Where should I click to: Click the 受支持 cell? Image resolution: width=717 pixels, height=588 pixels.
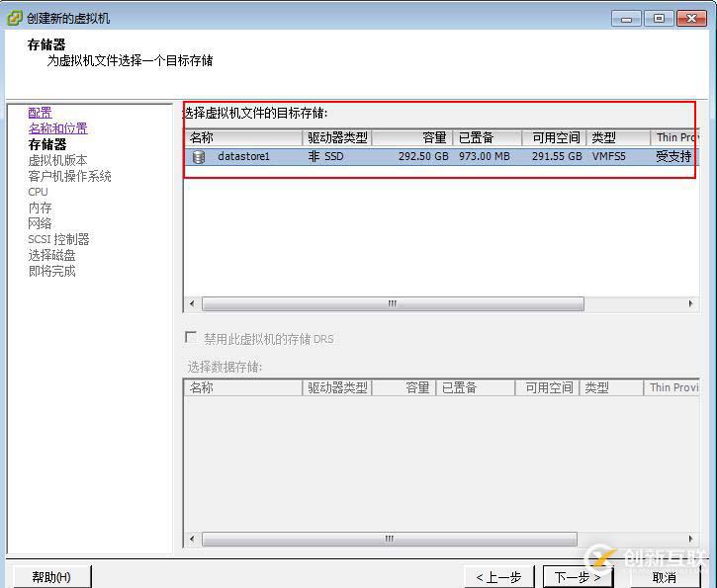(673, 156)
